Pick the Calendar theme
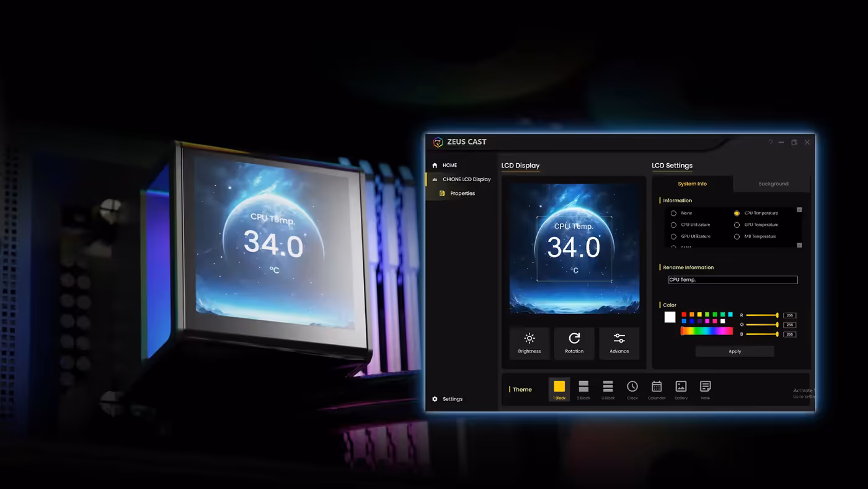 pyautogui.click(x=657, y=390)
